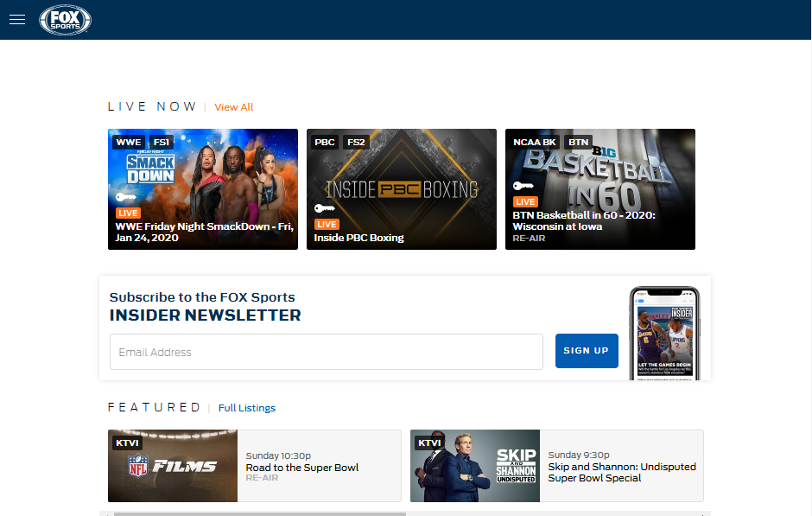The height and width of the screenshot is (516, 812).
Task: Click INSIDER NEWSLETTER heading
Action: 205,315
